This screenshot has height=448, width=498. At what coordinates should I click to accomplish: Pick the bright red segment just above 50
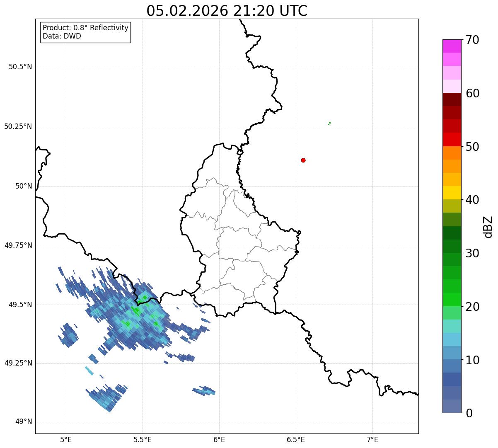pyautogui.click(x=452, y=140)
